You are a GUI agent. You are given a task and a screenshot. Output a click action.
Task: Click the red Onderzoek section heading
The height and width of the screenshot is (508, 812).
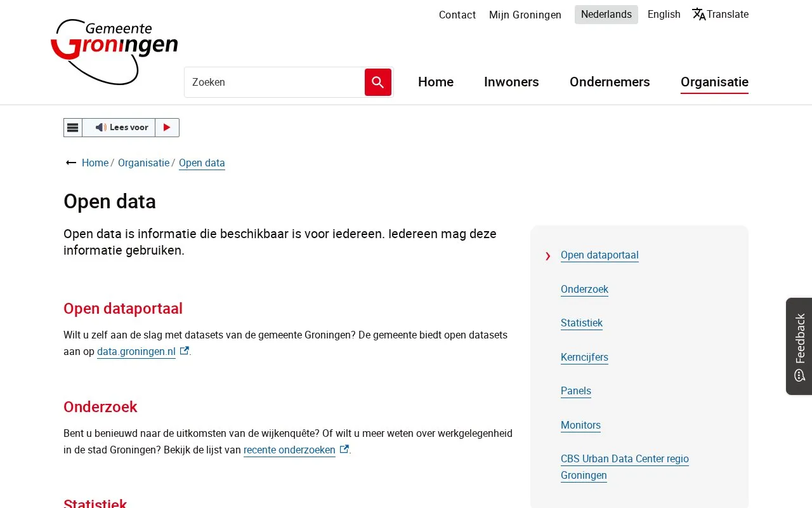pyautogui.click(x=100, y=407)
